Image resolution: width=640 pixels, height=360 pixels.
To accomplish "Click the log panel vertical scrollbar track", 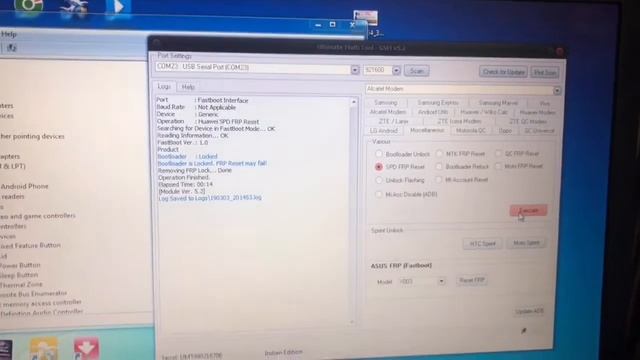I will [353, 212].
